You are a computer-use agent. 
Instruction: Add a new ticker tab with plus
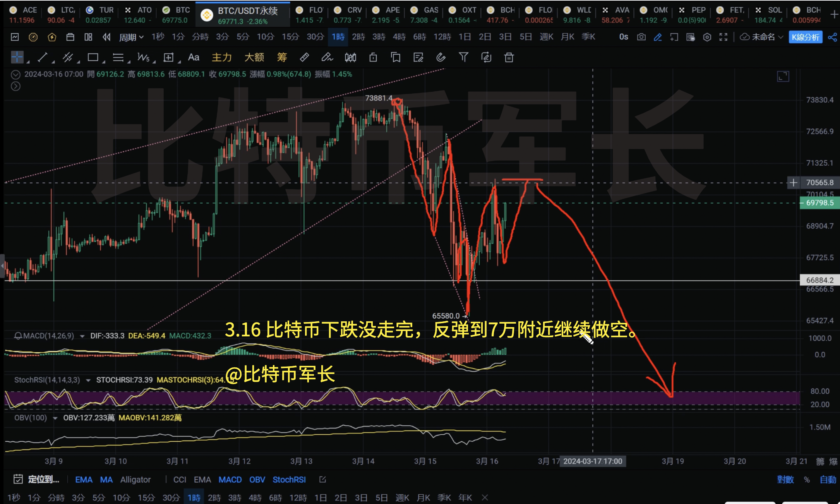(x=834, y=15)
